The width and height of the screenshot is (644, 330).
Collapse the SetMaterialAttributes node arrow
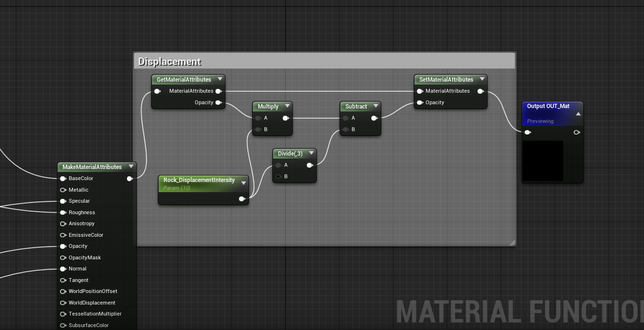[x=482, y=79]
